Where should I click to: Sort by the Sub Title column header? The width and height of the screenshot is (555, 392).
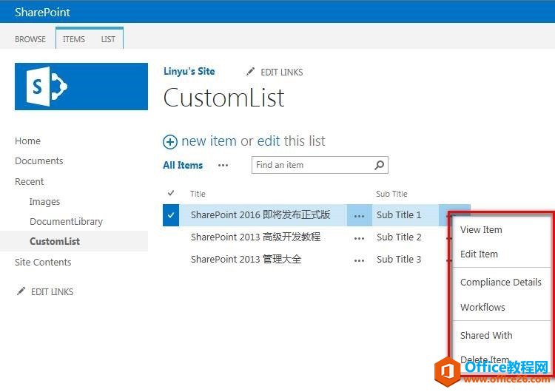click(391, 194)
